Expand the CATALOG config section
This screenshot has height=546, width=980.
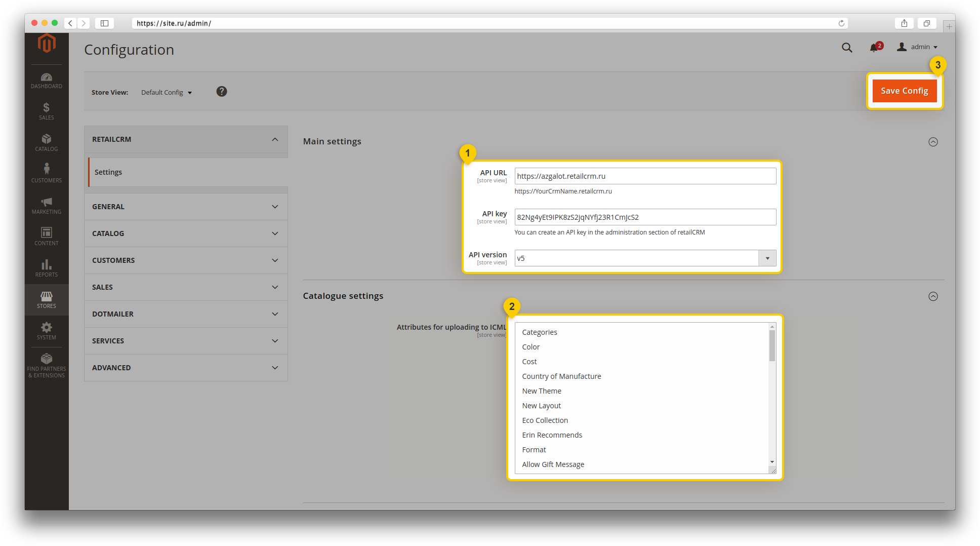point(186,233)
